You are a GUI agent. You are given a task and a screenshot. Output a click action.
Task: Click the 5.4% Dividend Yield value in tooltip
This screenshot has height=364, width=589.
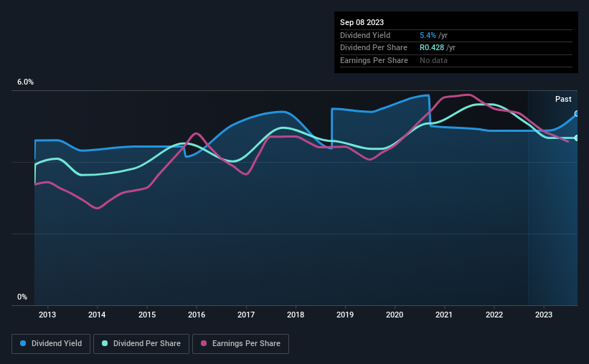(428, 35)
